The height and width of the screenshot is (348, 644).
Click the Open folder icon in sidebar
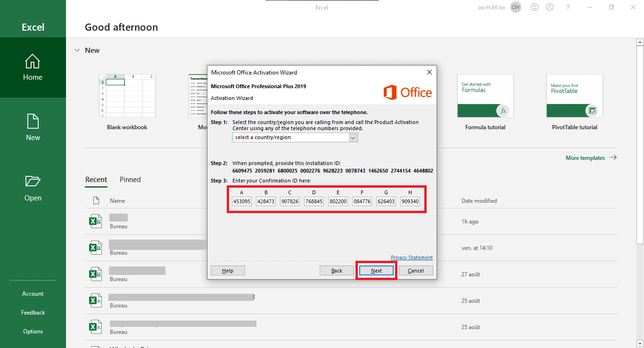point(33,182)
